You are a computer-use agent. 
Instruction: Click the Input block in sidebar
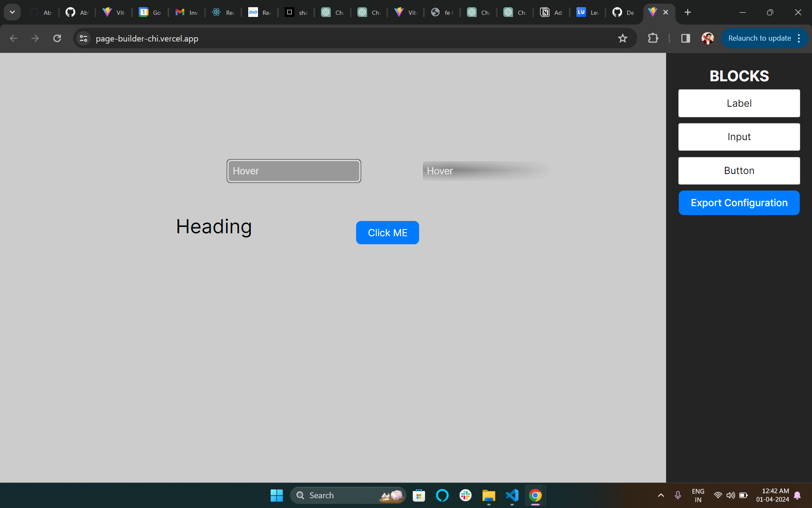pos(739,136)
